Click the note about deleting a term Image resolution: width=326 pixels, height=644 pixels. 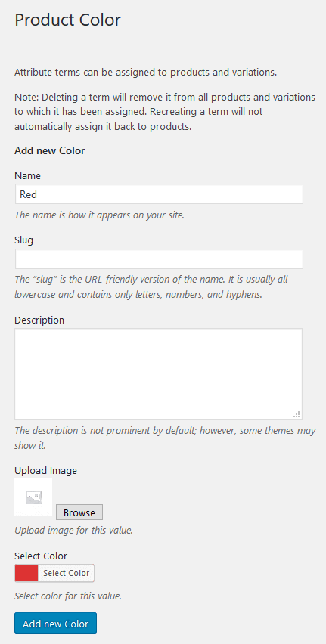click(x=165, y=112)
